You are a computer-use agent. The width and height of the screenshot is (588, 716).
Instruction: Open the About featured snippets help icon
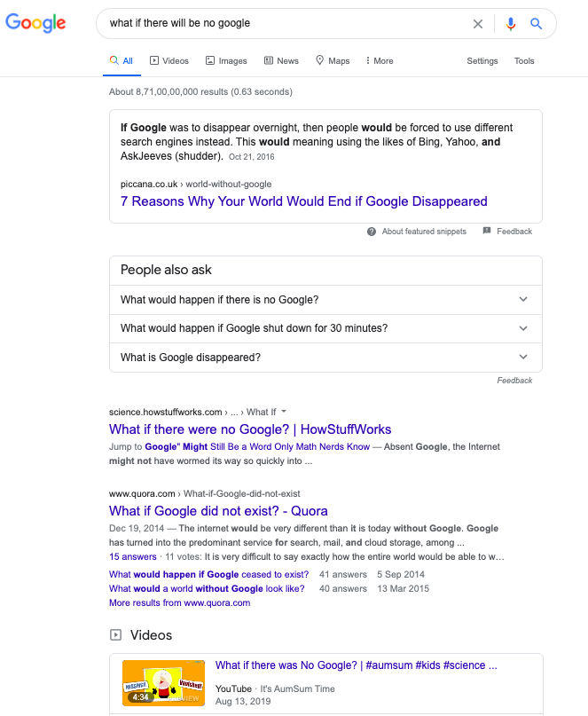[x=372, y=232]
